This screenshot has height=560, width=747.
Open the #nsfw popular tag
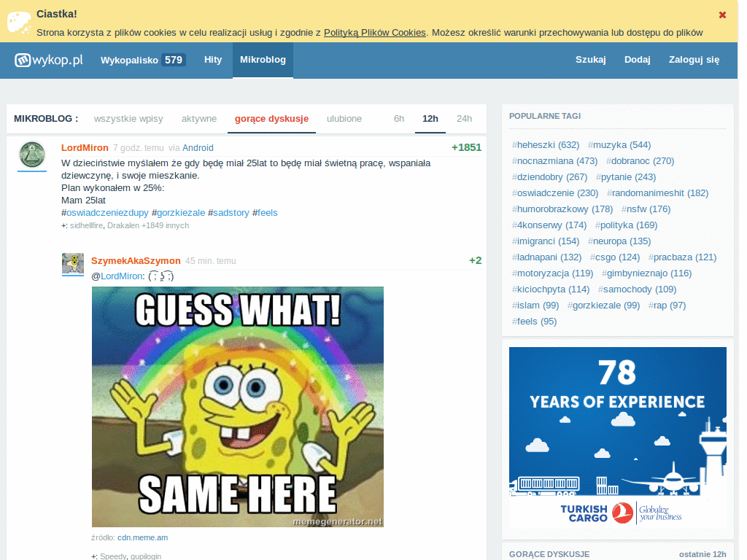(646, 209)
